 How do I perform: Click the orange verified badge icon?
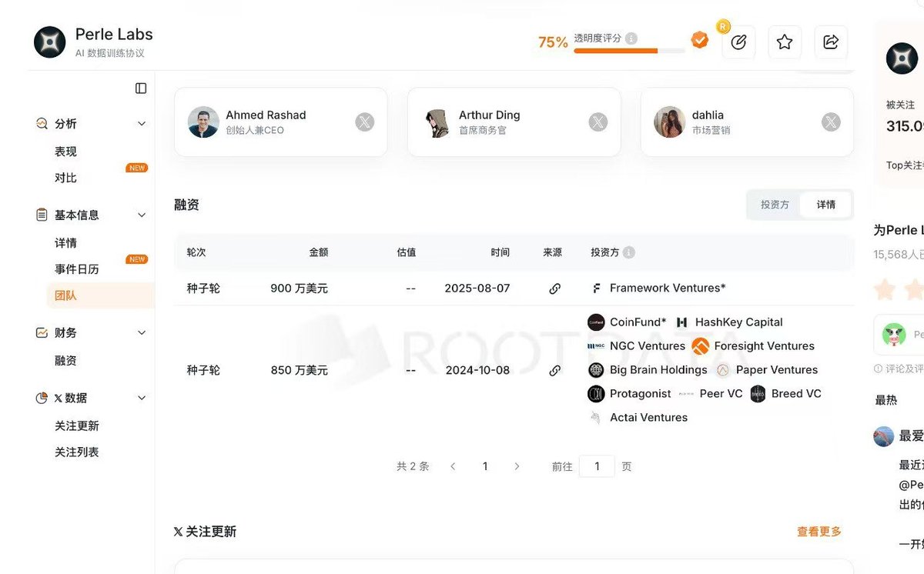[699, 40]
